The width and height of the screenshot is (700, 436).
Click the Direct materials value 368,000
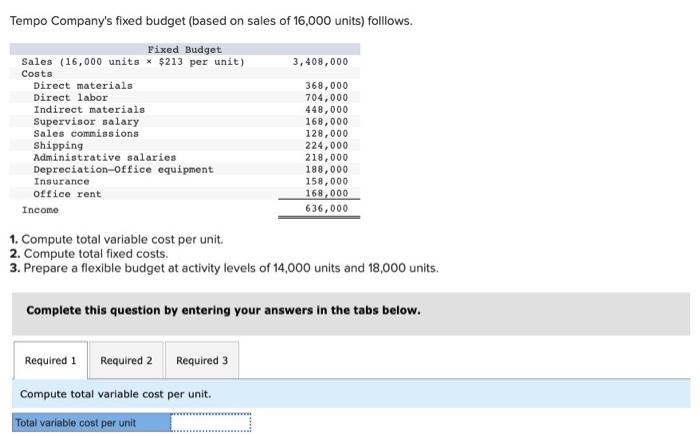(326, 86)
